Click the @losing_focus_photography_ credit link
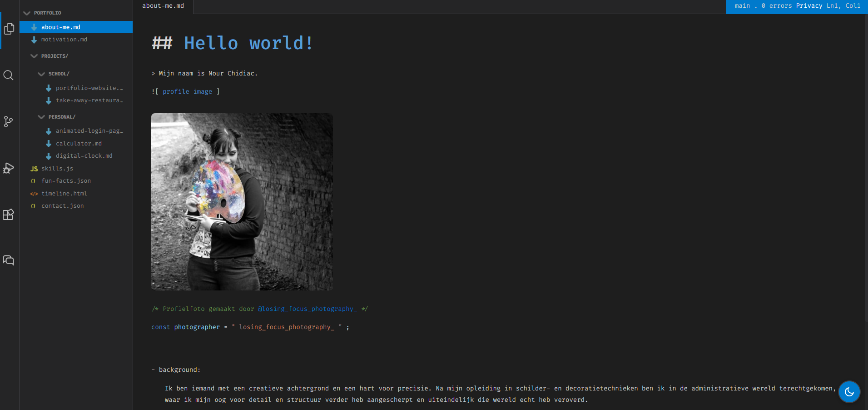This screenshot has width=868, height=410. point(307,309)
